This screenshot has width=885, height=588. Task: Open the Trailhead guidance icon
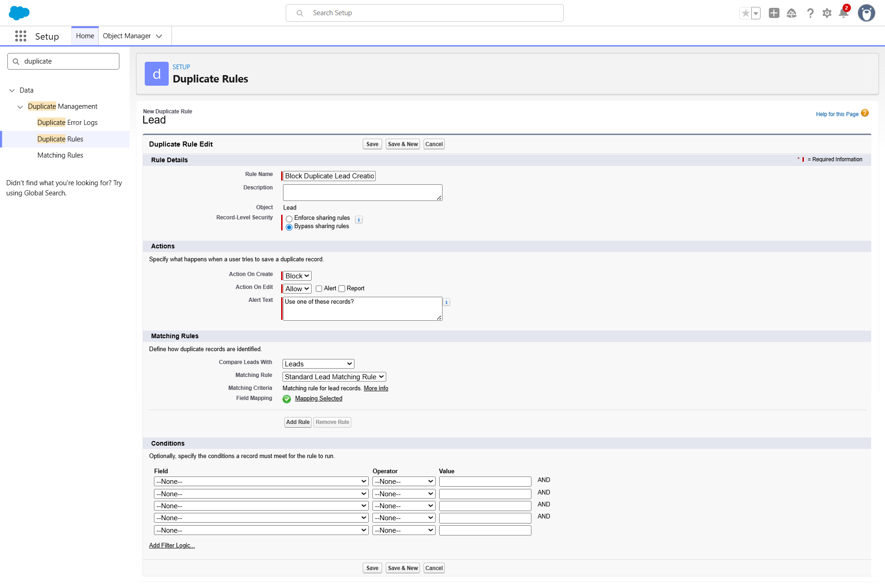pyautogui.click(x=791, y=13)
